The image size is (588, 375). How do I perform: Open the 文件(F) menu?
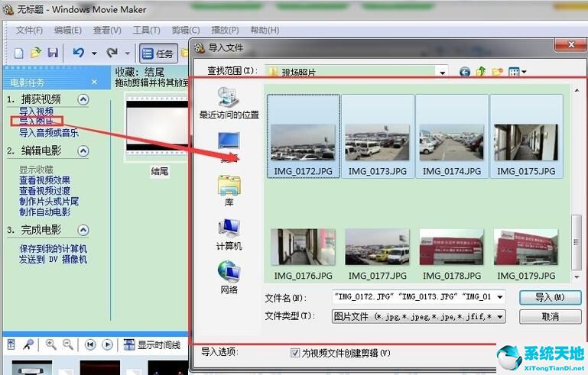[x=29, y=31]
